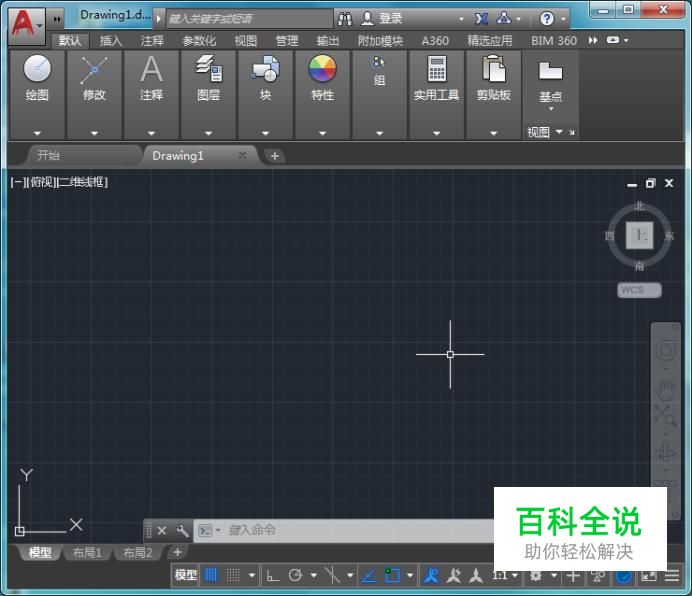692x596 pixels.
Task: Click the 剪贴板 (Clipboard) panel icon
Action: coord(493,70)
